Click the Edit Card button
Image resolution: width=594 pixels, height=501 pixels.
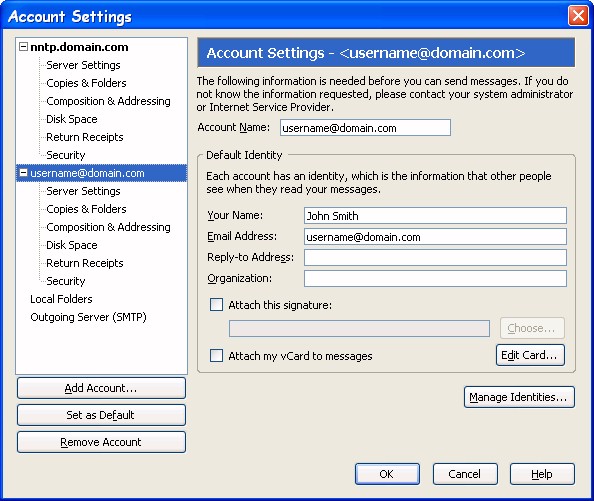click(x=530, y=355)
